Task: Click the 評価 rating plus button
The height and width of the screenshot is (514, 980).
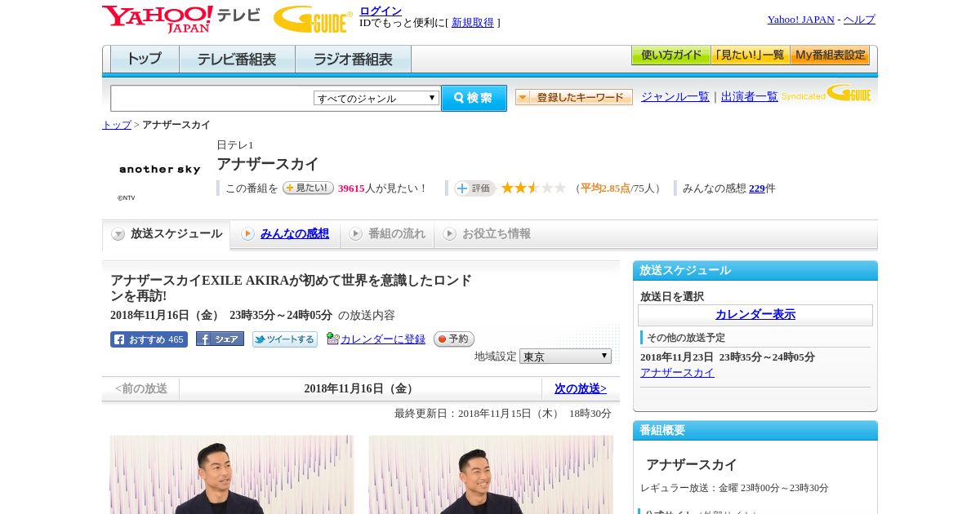Action: (x=475, y=188)
